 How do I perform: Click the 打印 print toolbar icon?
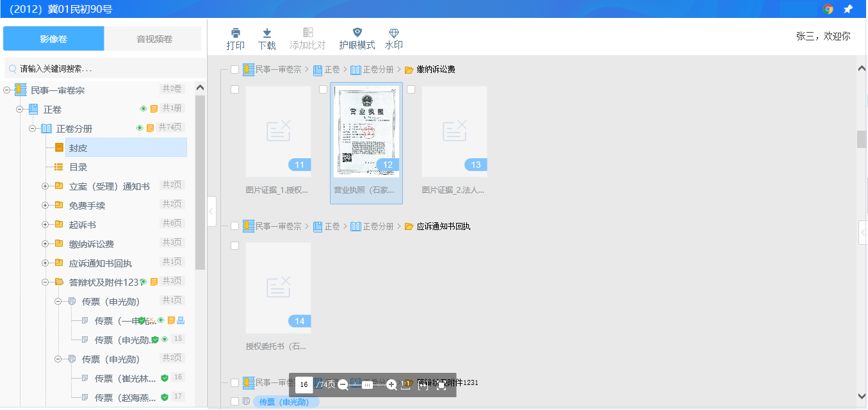[x=236, y=33]
